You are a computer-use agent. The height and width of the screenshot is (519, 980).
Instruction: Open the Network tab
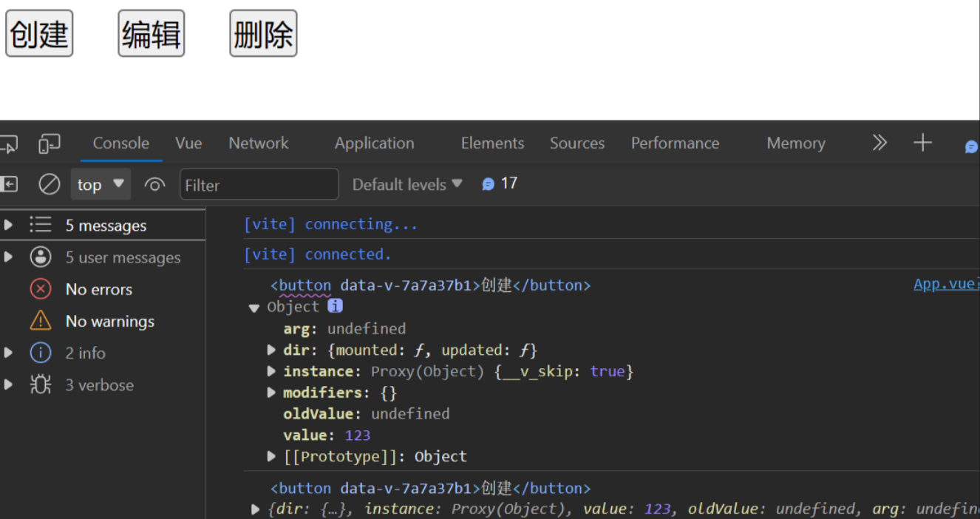[x=258, y=143]
